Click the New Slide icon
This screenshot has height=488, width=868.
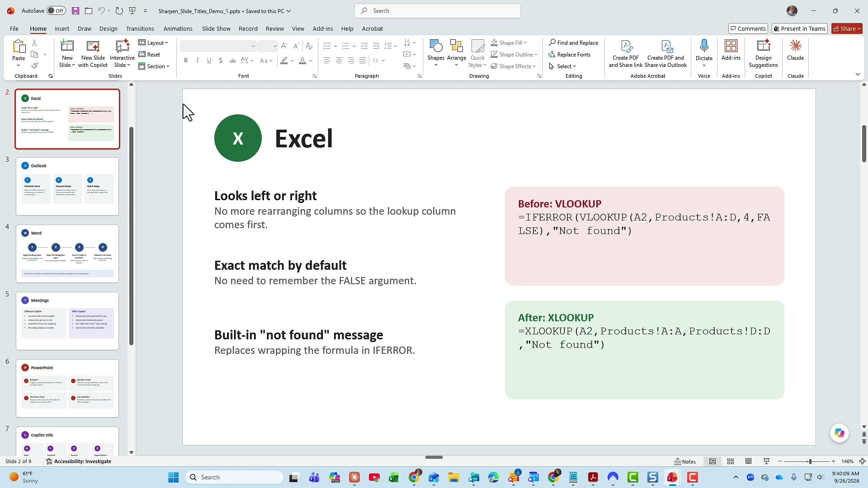[x=67, y=46]
